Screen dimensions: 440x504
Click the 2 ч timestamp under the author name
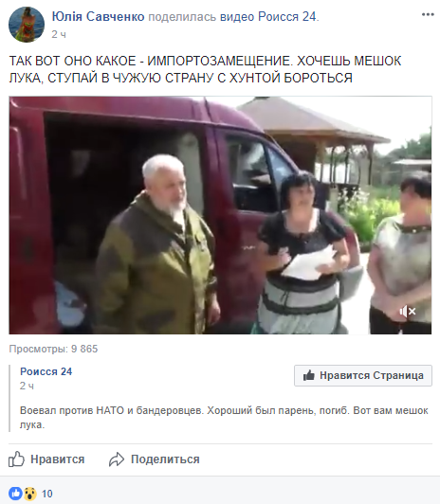click(x=59, y=34)
